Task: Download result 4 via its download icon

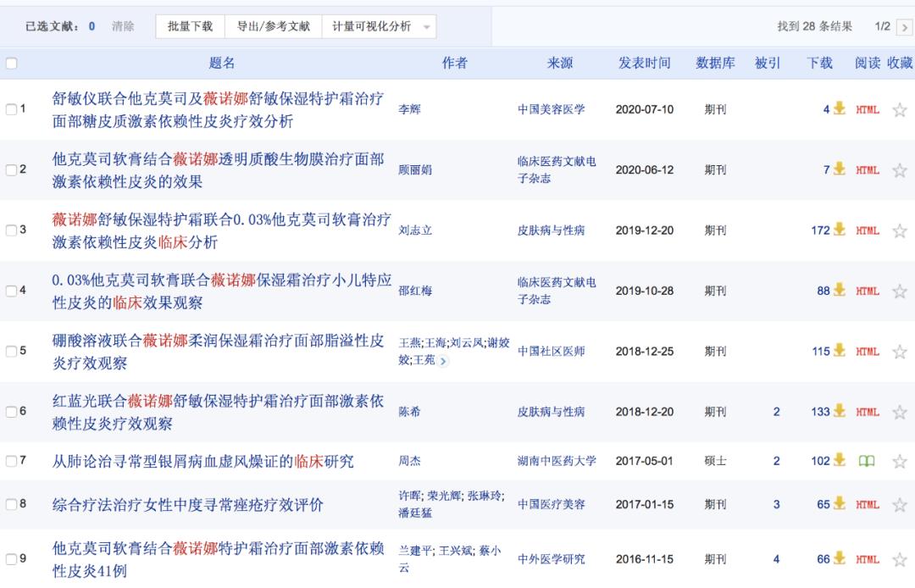Action: point(839,290)
